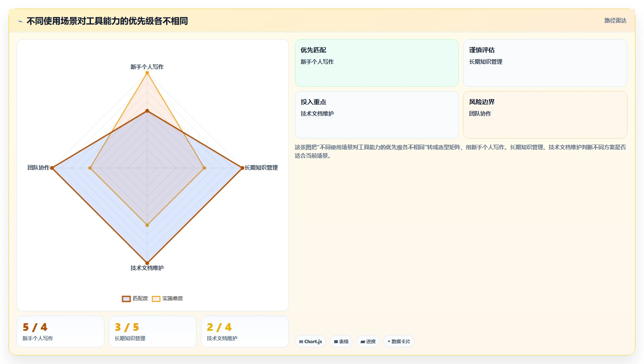The image size is (644, 364).
Task: Click the 实施难度 point at 新手个人写作 peak
Action: 147,73
